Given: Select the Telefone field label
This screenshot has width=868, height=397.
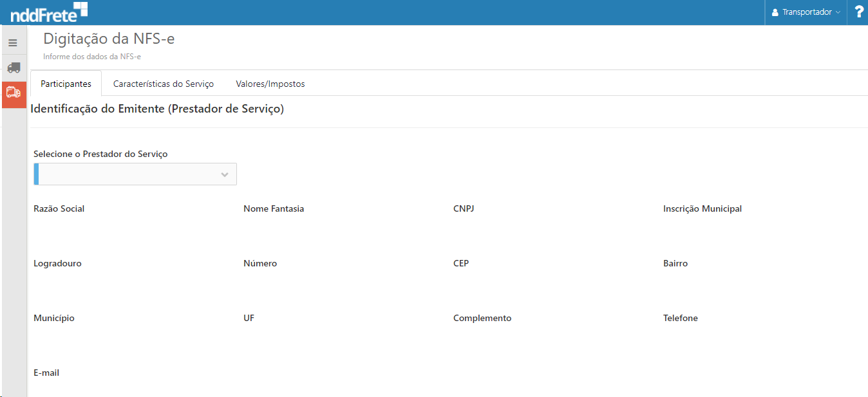Looking at the screenshot, I should (x=681, y=318).
